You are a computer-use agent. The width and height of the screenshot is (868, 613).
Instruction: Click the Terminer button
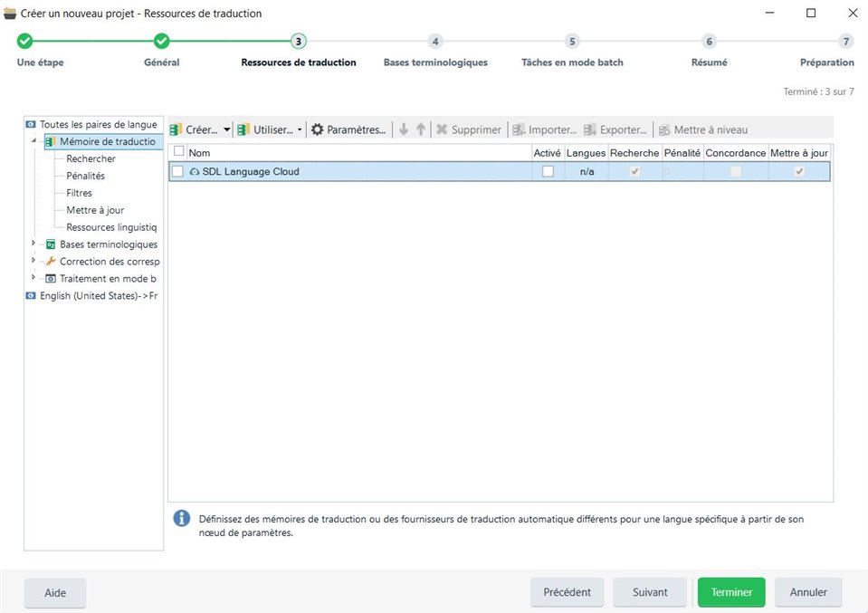[730, 592]
